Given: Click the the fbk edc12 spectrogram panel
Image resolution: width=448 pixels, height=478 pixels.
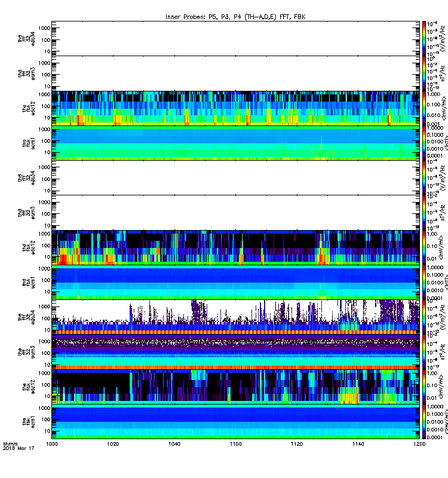Looking at the screenshot, I should pyautogui.click(x=235, y=387).
